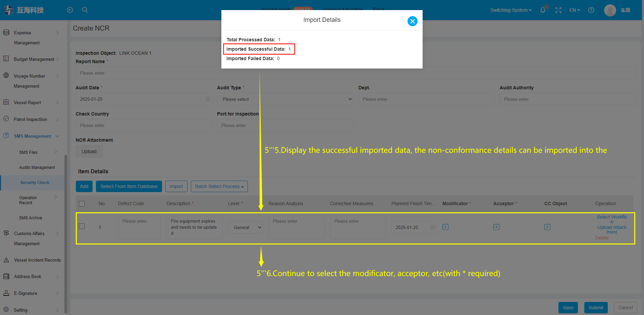
Task: Click the Upload attachment button
Action: click(x=89, y=151)
